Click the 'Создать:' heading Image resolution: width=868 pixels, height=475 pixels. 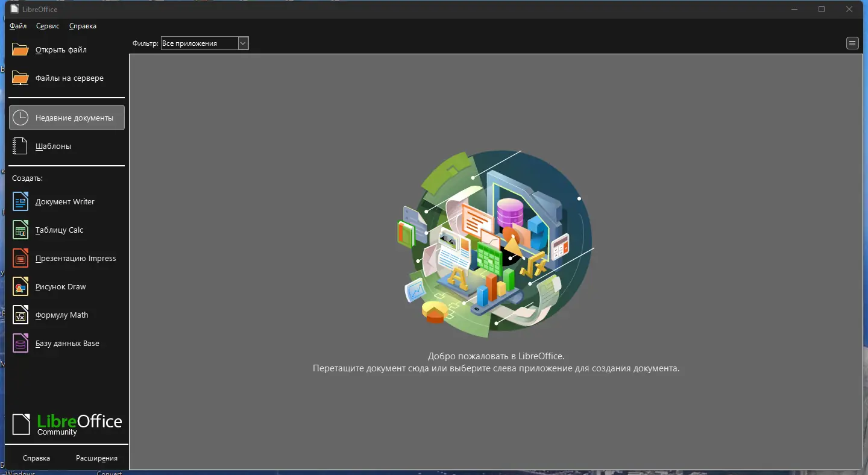[27, 178]
